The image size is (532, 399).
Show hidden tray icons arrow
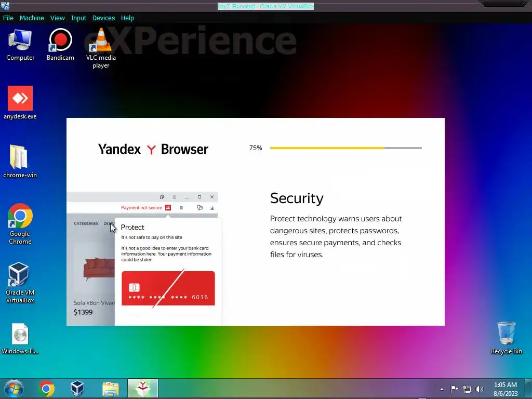point(442,389)
